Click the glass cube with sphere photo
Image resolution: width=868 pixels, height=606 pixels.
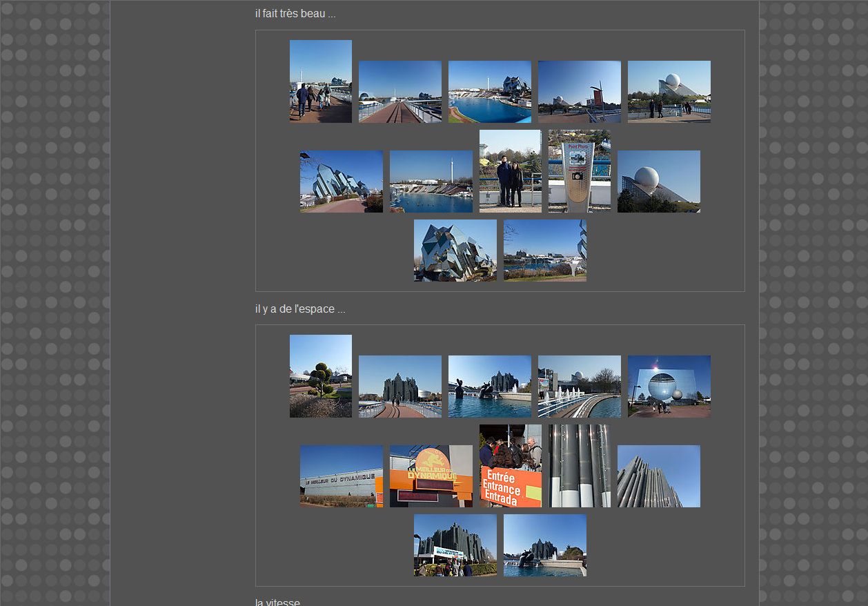[669, 387]
